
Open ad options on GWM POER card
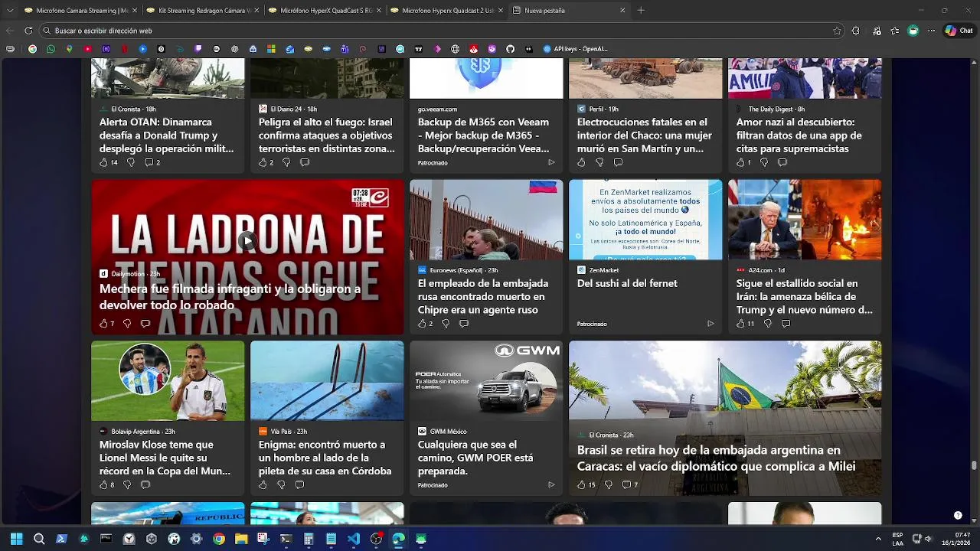[x=551, y=484]
